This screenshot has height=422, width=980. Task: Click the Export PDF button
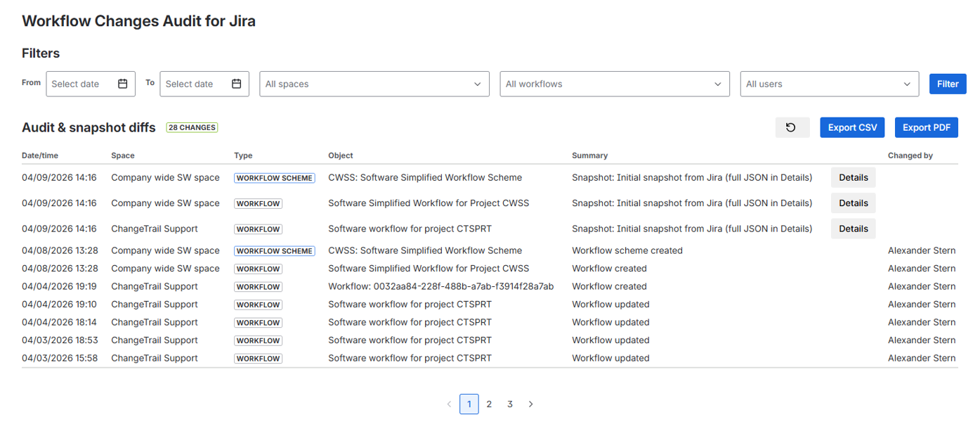pyautogui.click(x=926, y=127)
